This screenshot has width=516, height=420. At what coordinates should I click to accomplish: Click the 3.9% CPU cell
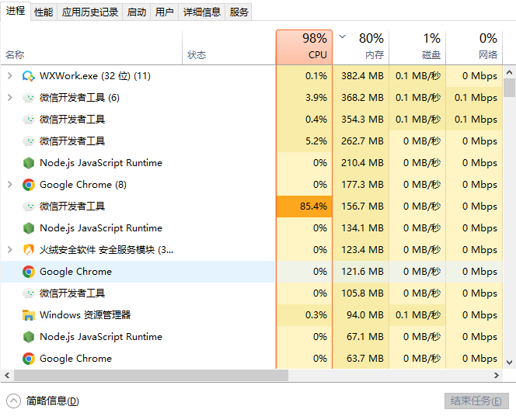coord(304,98)
